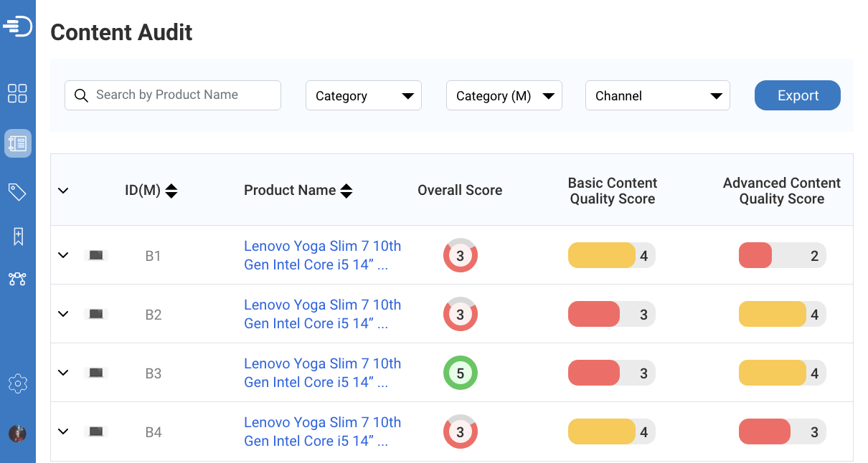Open Settings via the gear icon
The height and width of the screenshot is (463, 868).
[x=18, y=383]
